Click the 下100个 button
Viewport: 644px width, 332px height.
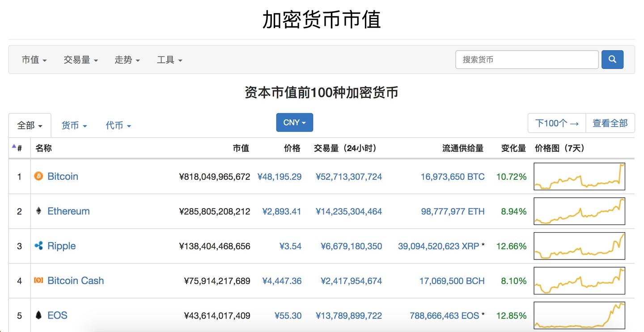pos(556,123)
